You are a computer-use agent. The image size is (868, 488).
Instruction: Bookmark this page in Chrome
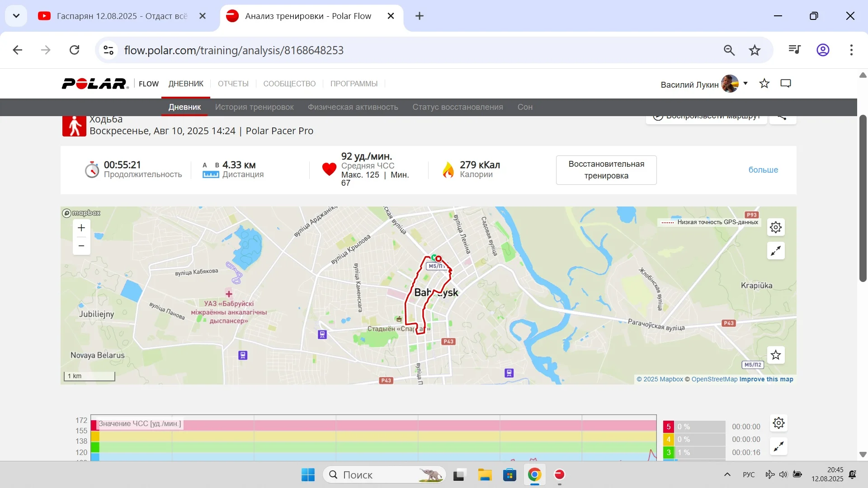pos(755,50)
